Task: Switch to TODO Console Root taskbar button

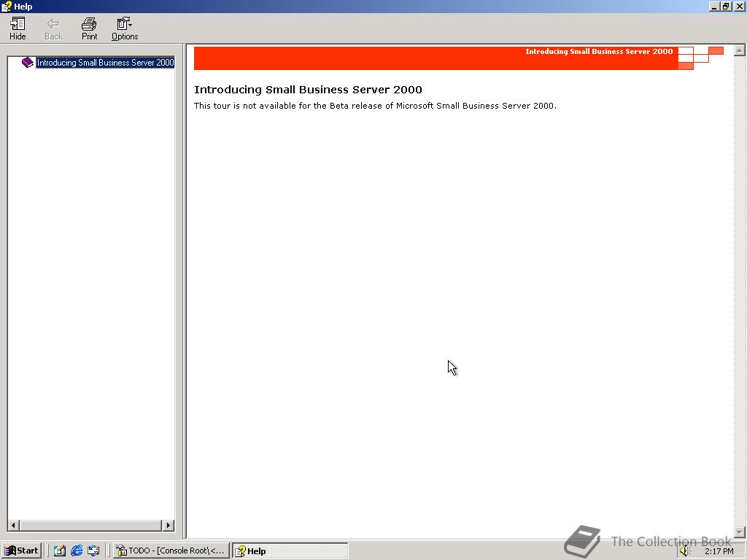Action: [171, 551]
